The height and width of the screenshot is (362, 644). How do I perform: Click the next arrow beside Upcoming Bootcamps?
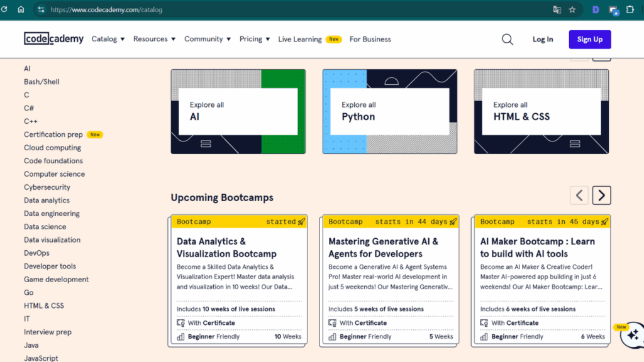pyautogui.click(x=601, y=195)
